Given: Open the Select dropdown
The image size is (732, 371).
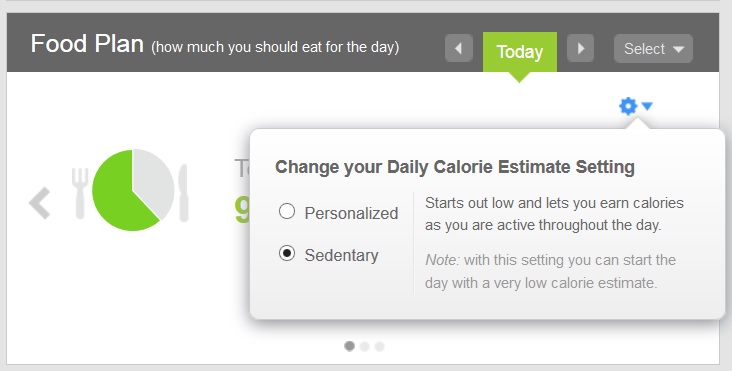Looking at the screenshot, I should (653, 49).
